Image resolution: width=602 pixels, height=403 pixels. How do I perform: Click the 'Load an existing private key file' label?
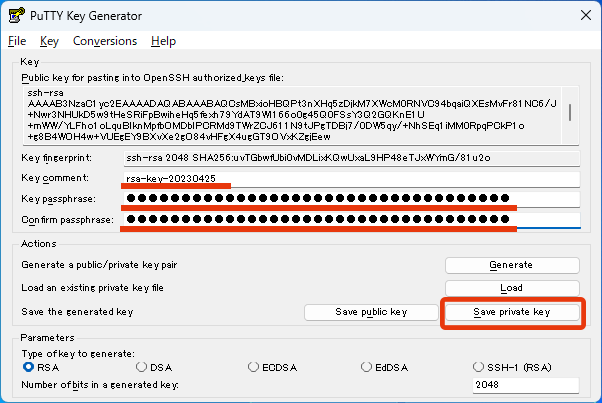(93, 288)
